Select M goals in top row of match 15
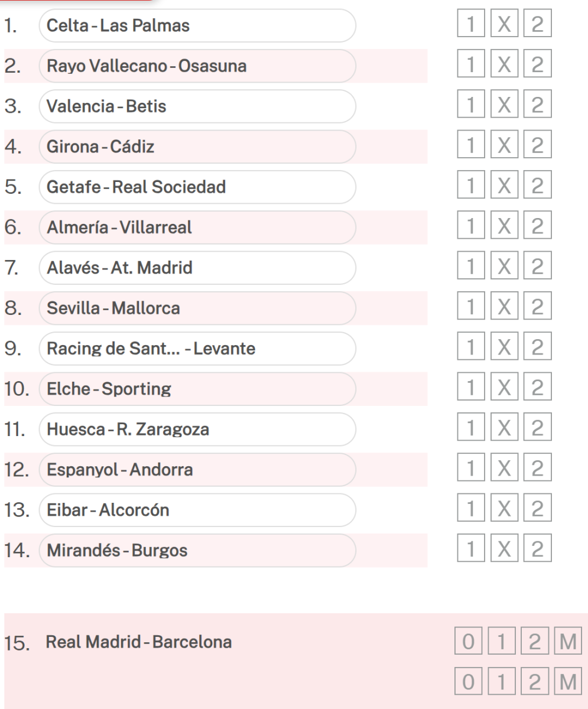The height and width of the screenshot is (709, 588). (x=568, y=642)
